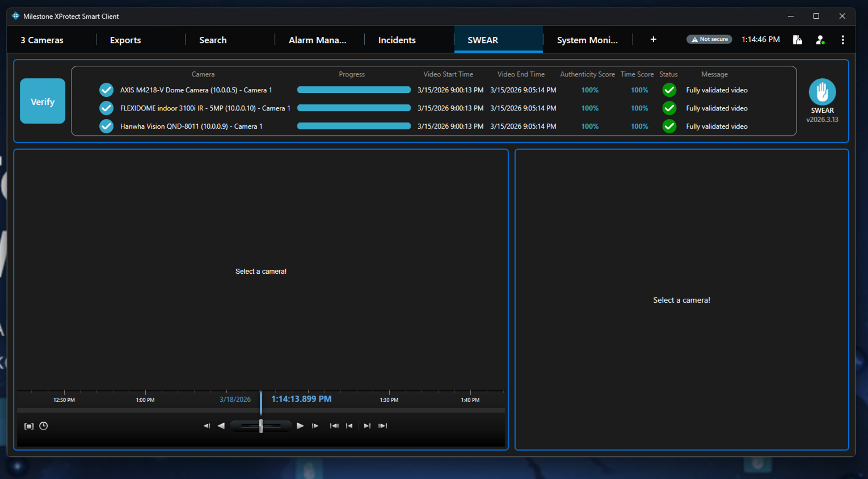Click the time selection mode bracket icon
868x479 pixels.
29,426
